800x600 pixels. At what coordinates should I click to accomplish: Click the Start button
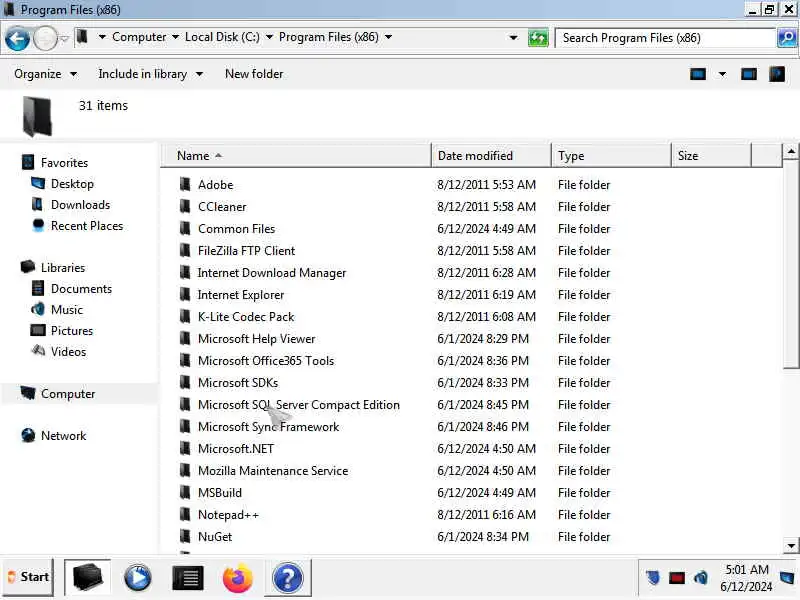28,578
